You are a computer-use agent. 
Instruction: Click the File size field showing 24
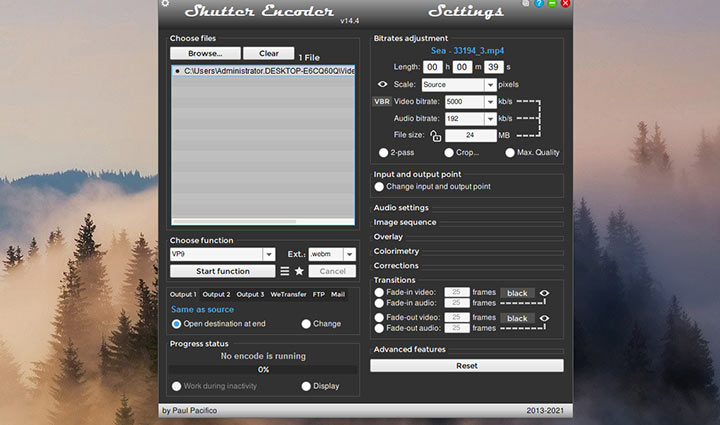tap(471, 135)
